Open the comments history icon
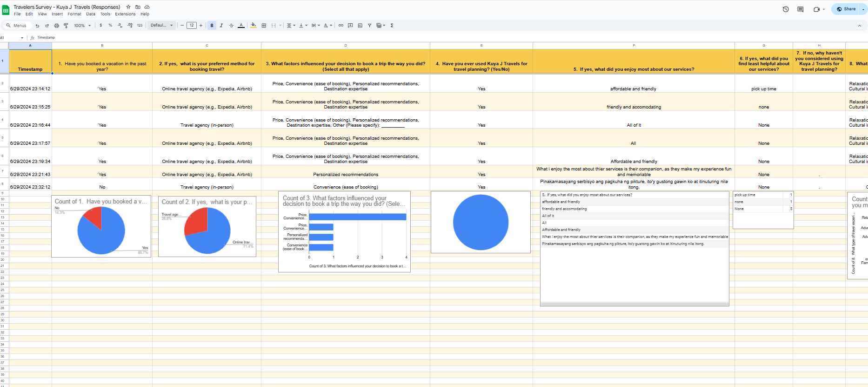The width and height of the screenshot is (868, 387). 801,9
